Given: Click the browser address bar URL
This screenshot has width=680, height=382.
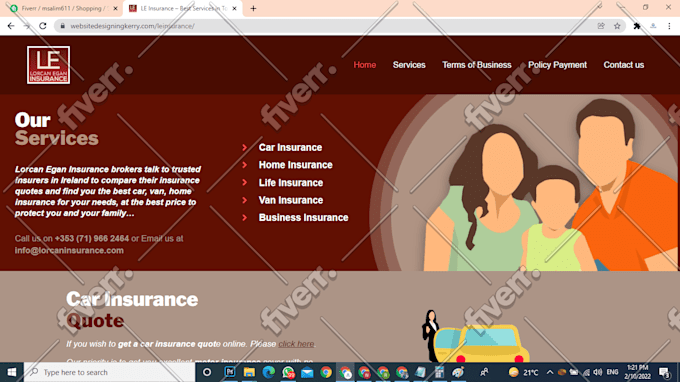Looking at the screenshot, I should [132, 26].
